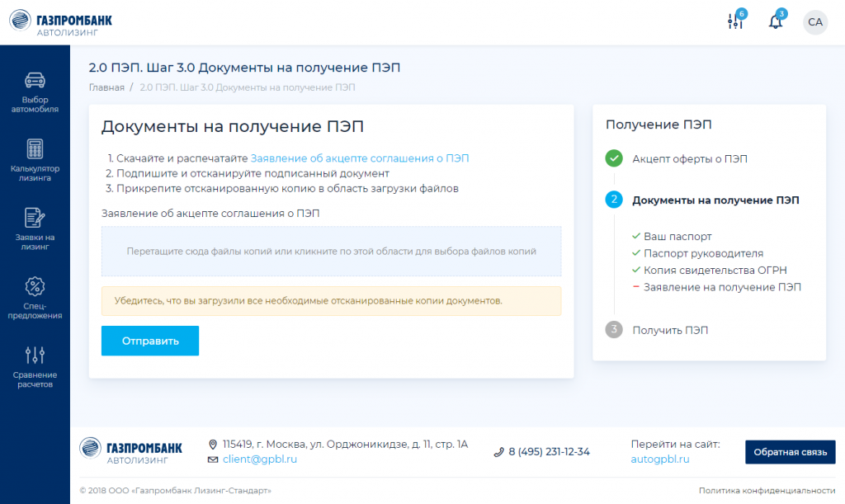Image resolution: width=845 pixels, height=504 pixels.
Task: Click the Обратная связь button
Action: pos(790,452)
